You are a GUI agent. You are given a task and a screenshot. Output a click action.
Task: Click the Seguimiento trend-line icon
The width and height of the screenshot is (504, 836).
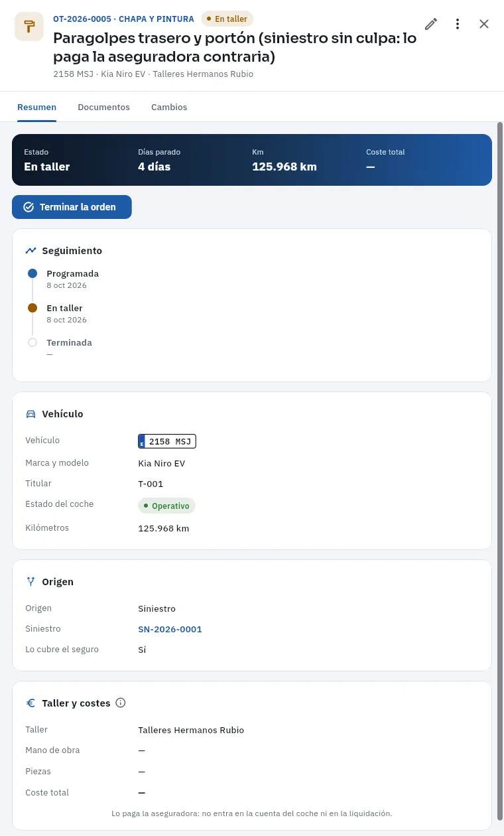click(31, 251)
